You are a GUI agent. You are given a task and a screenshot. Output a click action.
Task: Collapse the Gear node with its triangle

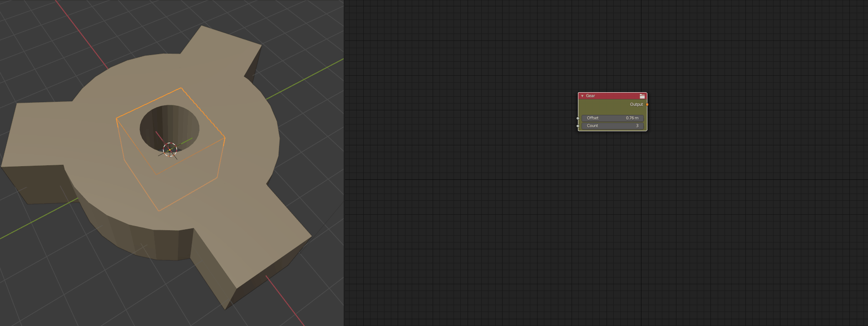[x=582, y=96]
